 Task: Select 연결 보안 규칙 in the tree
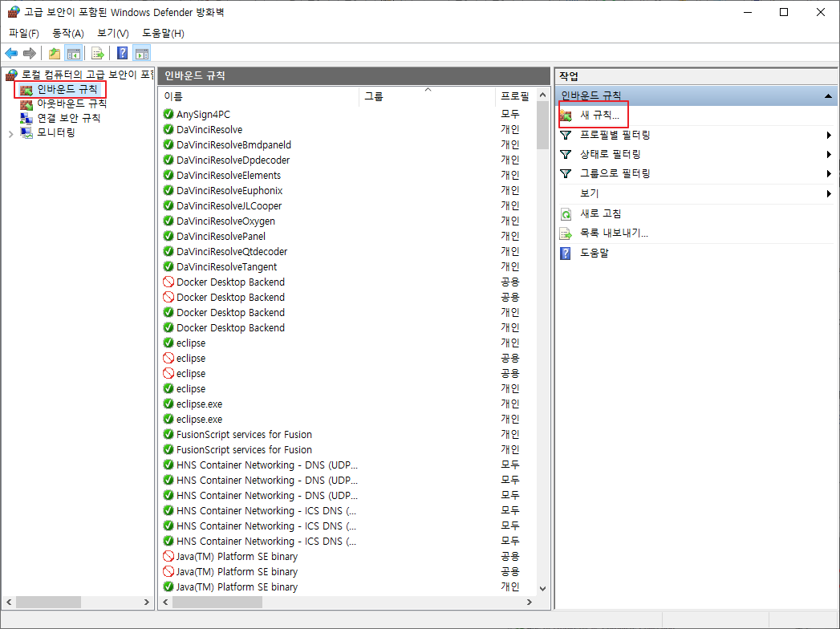68,118
